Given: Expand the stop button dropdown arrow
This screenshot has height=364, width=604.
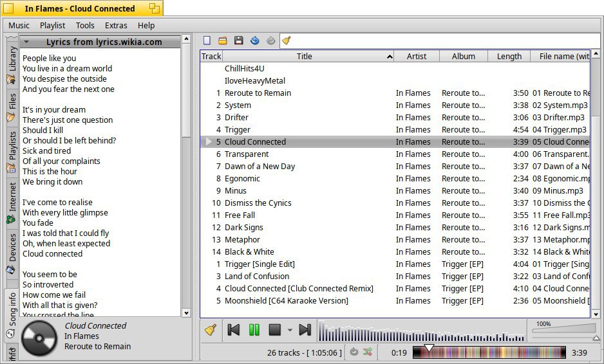Looking at the screenshot, I should (x=290, y=330).
